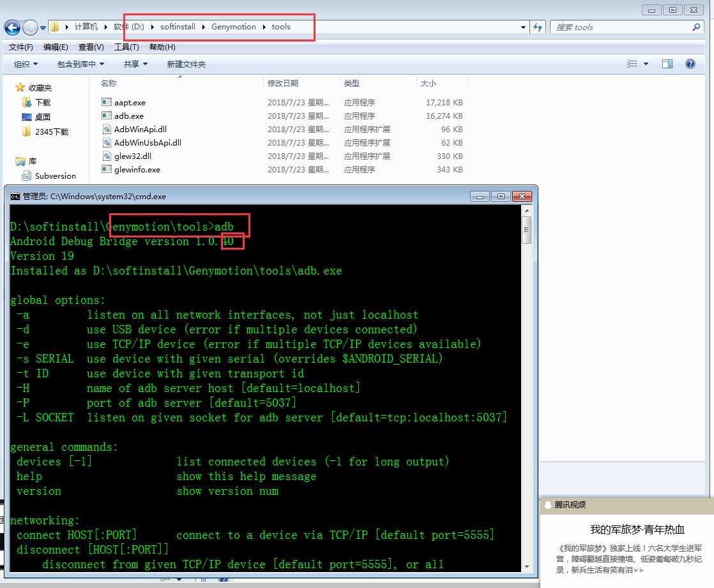
Task: Open the 共享 dropdown
Action: point(135,64)
